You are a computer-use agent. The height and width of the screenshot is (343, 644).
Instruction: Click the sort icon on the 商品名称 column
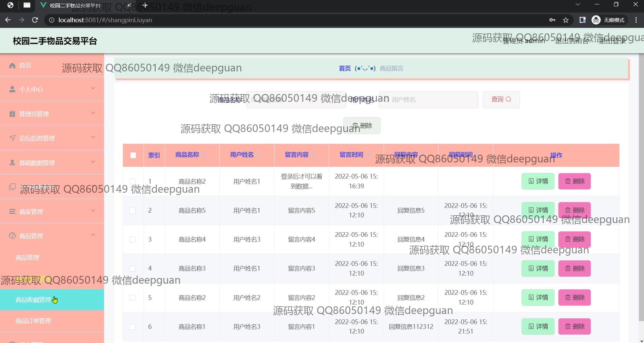point(204,155)
